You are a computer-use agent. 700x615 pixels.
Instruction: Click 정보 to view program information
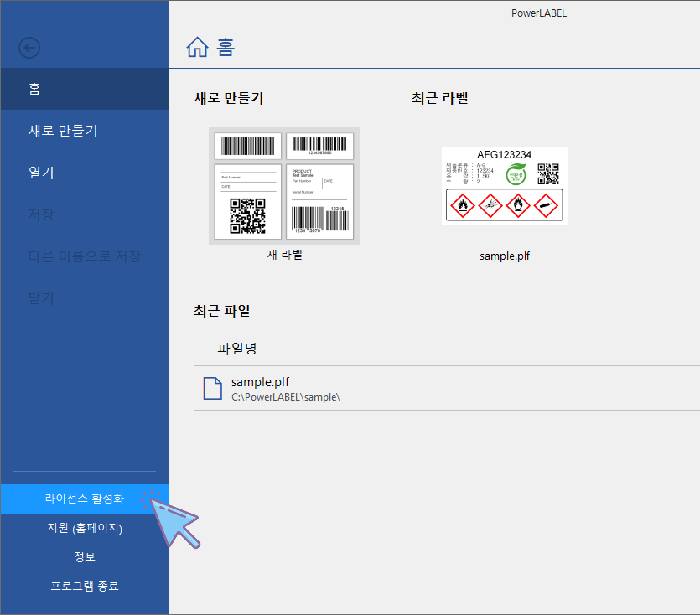pyautogui.click(x=84, y=556)
